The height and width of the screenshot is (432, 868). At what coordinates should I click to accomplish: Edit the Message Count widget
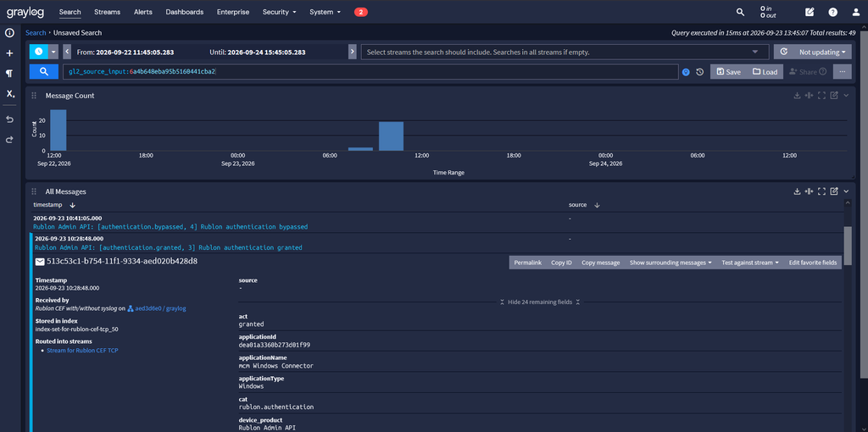point(834,96)
